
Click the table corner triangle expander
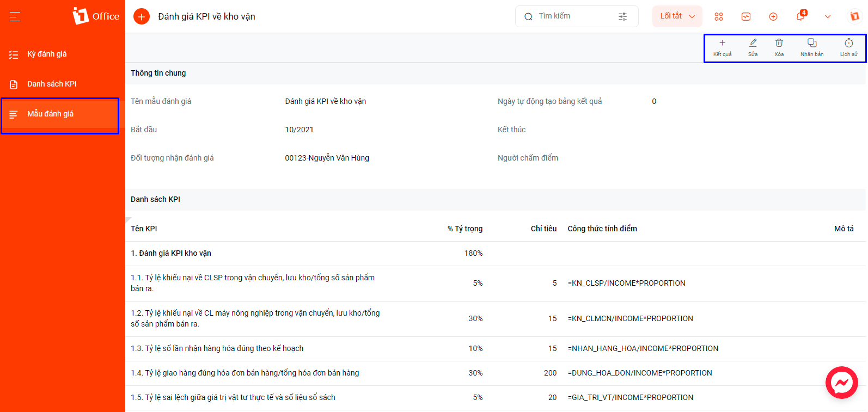[x=128, y=219]
